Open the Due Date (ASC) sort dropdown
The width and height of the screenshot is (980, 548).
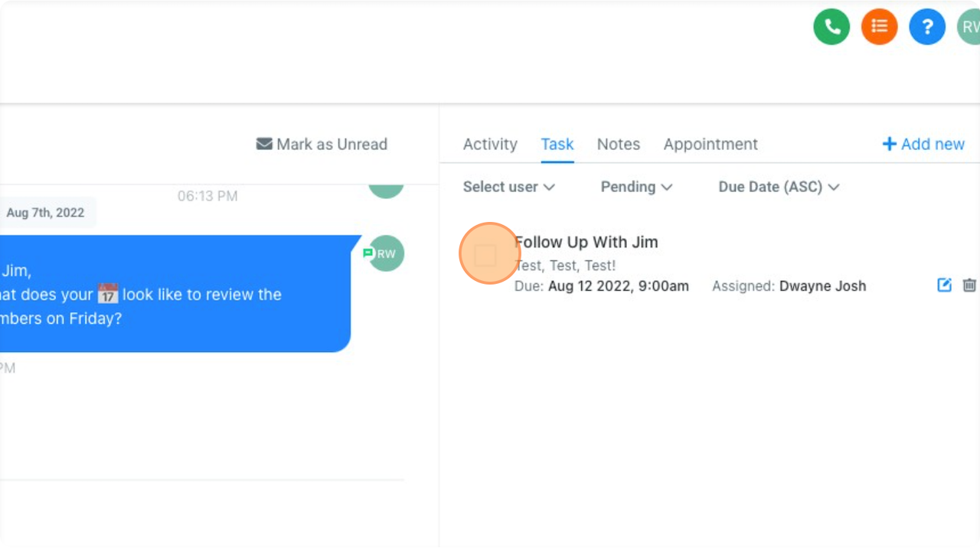pos(779,187)
